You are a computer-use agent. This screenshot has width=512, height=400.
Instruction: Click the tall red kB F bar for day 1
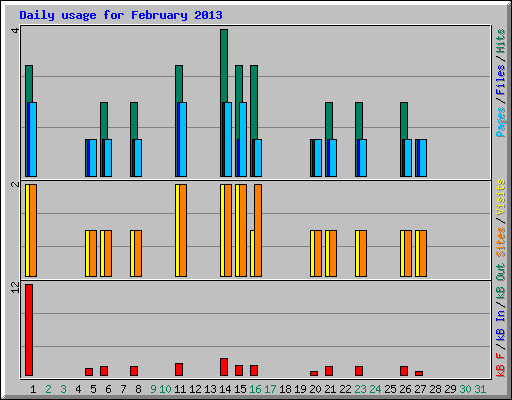click(x=29, y=330)
